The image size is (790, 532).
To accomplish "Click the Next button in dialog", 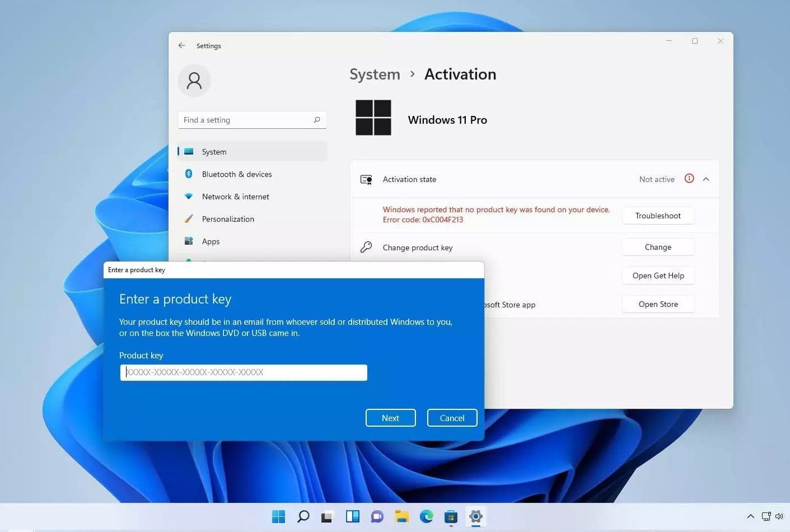I will 390,418.
